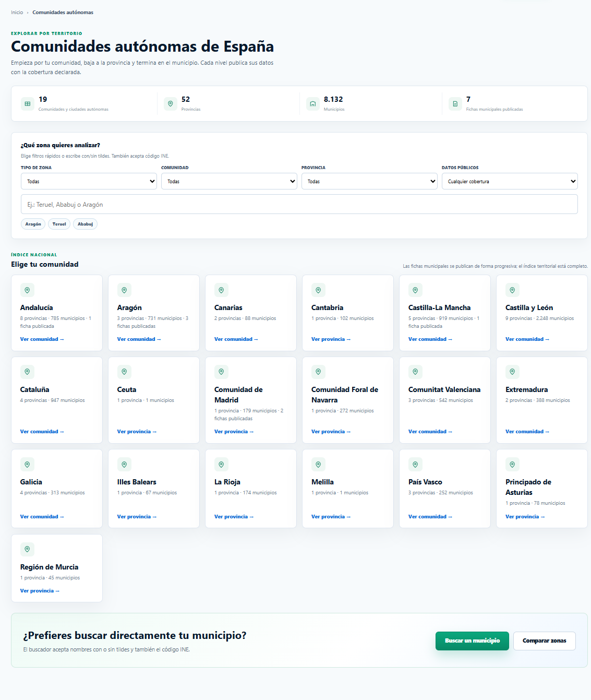Click the pin icon on Aragón card

[124, 290]
